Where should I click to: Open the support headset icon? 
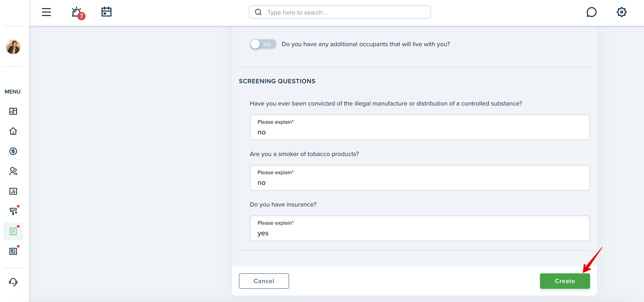13,282
